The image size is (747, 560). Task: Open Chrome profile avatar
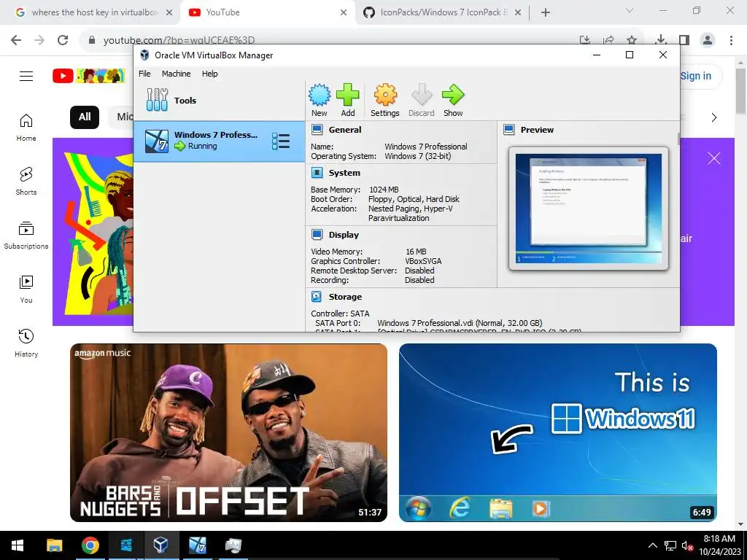[708, 40]
